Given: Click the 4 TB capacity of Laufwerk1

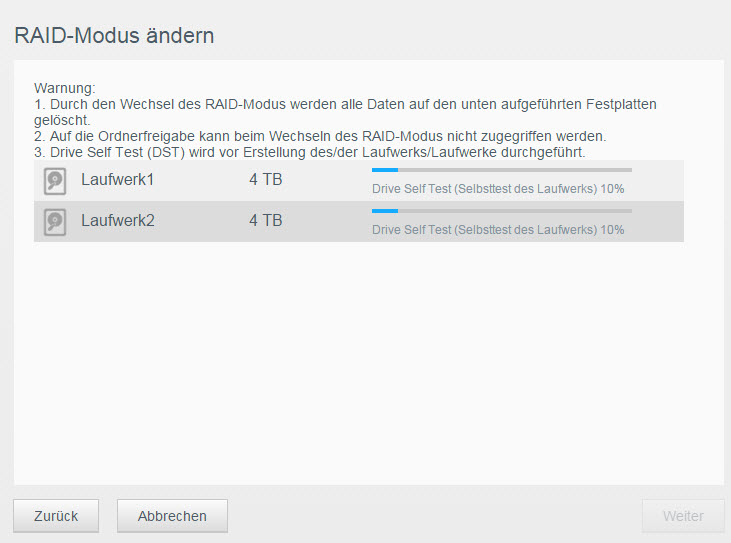Looking at the screenshot, I should [x=266, y=179].
